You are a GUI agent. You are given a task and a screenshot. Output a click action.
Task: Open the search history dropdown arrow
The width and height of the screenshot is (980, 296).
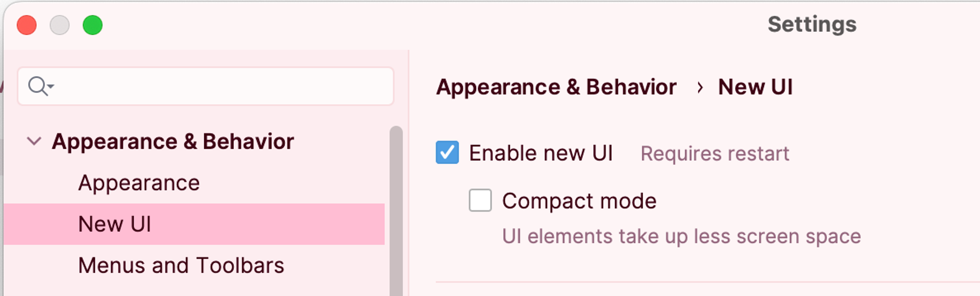pos(51,87)
